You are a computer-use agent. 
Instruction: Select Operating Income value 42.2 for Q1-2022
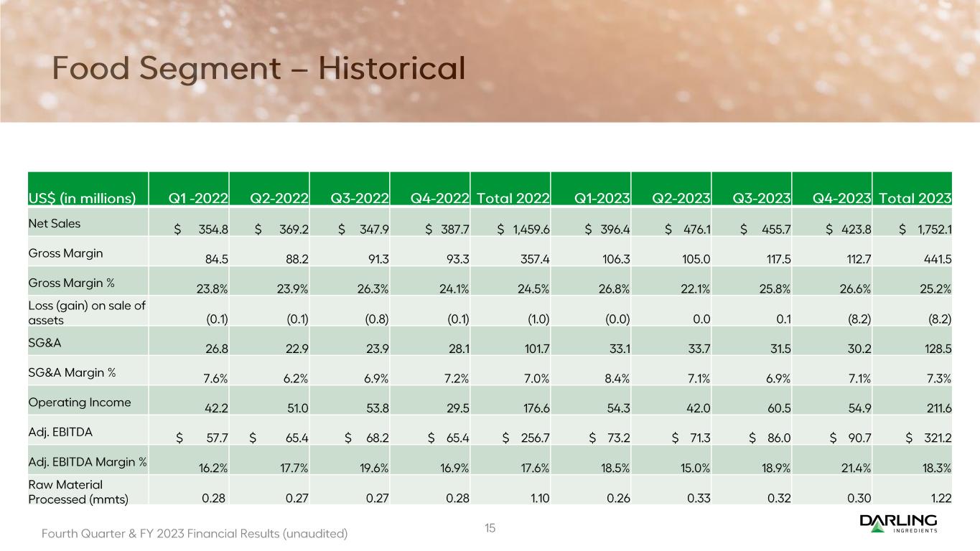click(217, 408)
